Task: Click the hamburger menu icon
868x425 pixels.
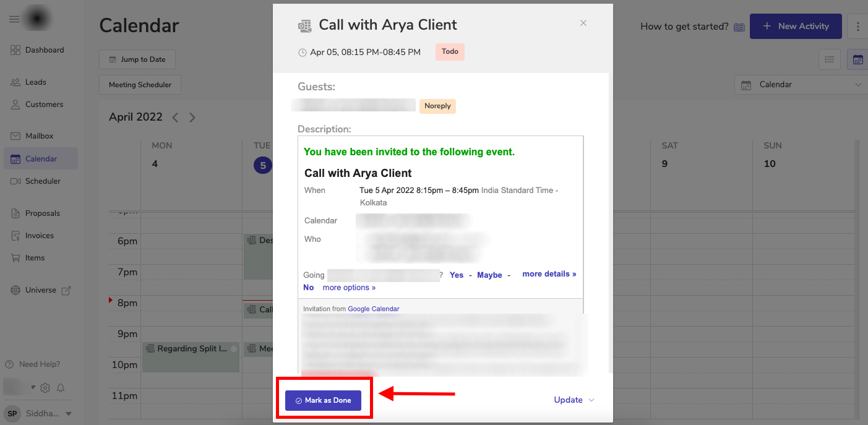Action: coord(14,19)
